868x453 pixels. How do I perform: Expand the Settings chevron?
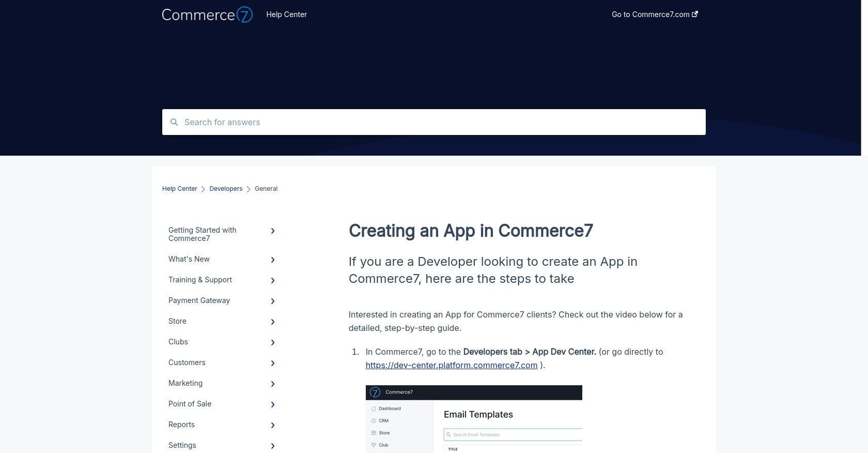click(x=273, y=446)
